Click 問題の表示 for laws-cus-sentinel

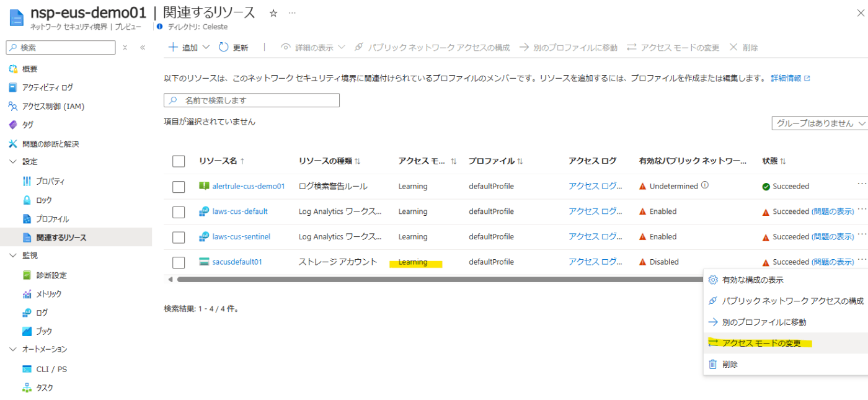[x=833, y=236]
